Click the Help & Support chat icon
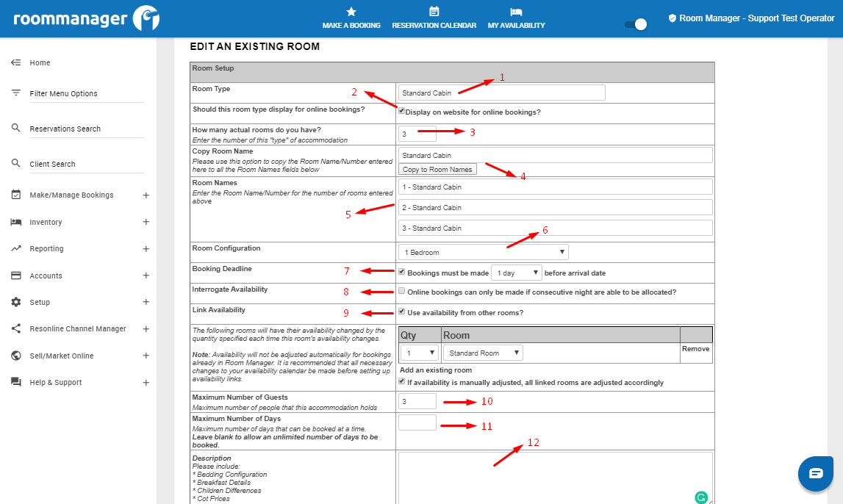Image resolution: width=843 pixels, height=504 pixels. pos(16,382)
